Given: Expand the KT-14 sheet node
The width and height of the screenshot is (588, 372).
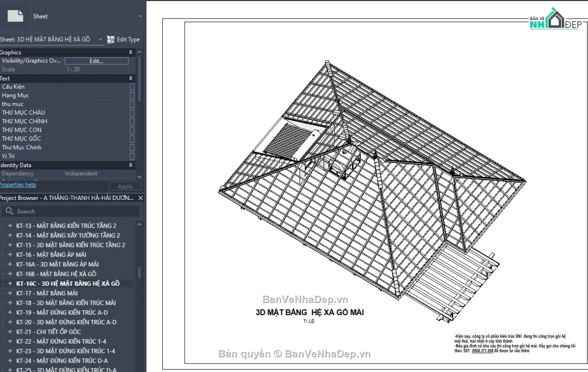Looking at the screenshot, I should (10, 235).
